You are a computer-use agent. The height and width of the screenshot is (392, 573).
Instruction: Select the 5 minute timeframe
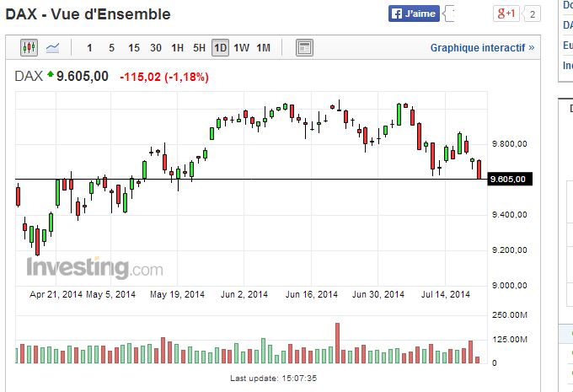click(x=112, y=47)
